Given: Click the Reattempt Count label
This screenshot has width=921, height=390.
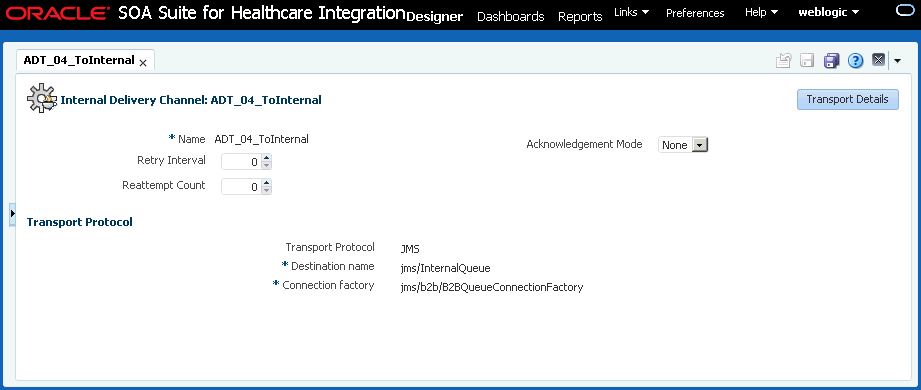Looking at the screenshot, I should [164, 185].
